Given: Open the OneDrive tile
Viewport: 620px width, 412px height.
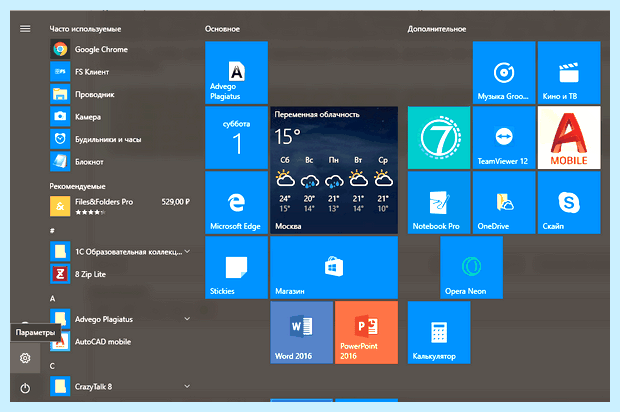Looking at the screenshot, I should (504, 202).
